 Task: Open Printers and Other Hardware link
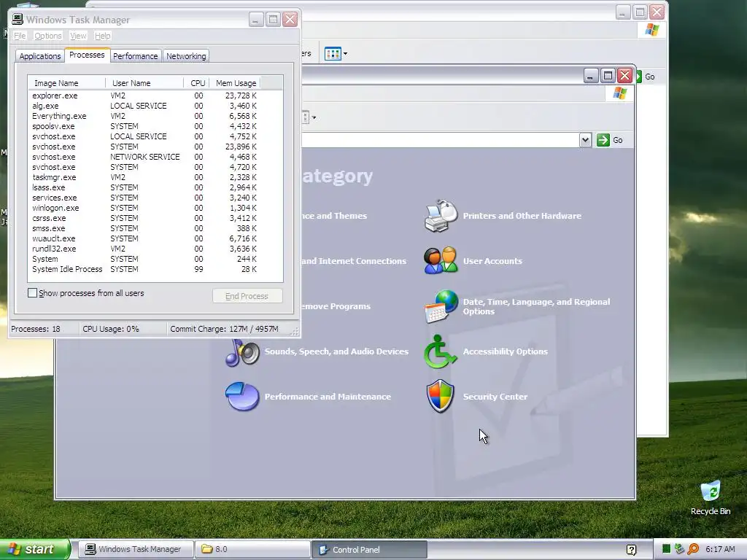coord(522,216)
